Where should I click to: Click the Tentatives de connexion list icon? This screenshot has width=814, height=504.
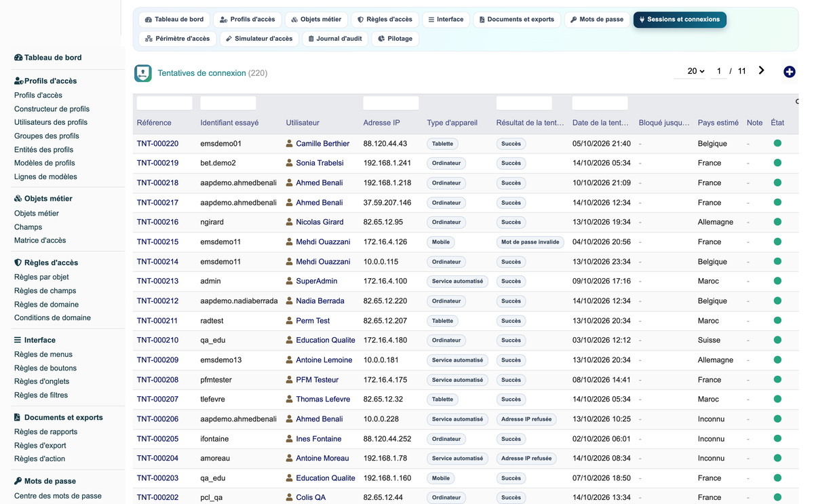(143, 73)
